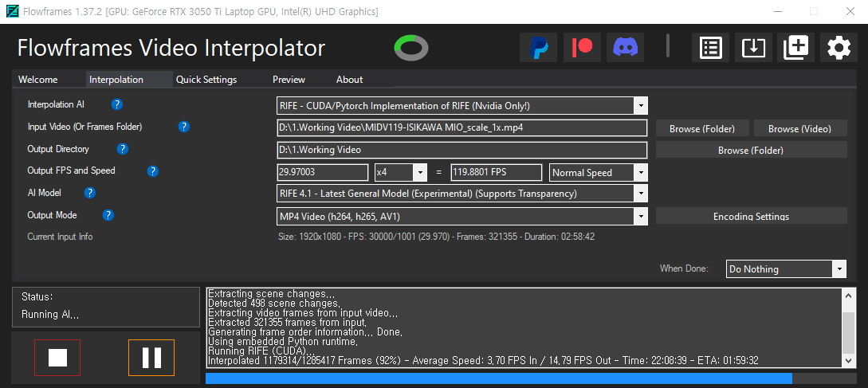Open the updates download icon

click(753, 48)
